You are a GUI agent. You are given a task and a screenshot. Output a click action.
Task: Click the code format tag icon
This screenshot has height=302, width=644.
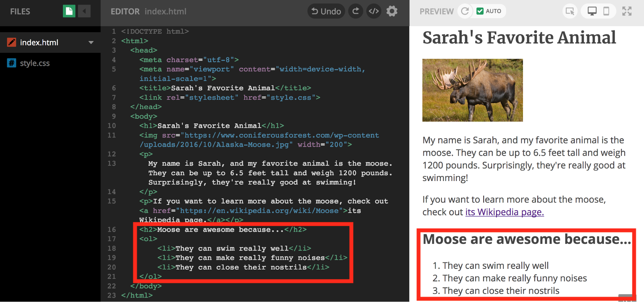coord(374,11)
